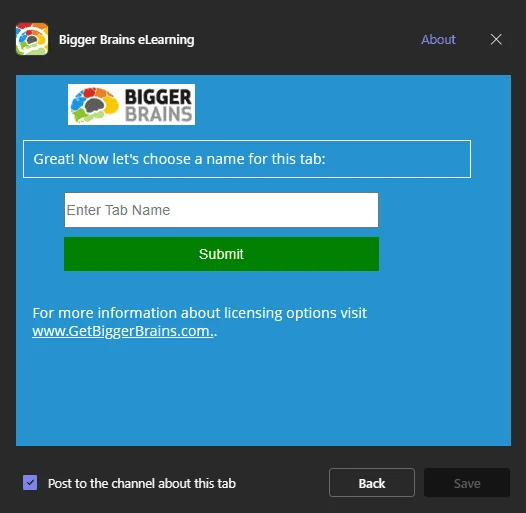Uncheck the purple post-to-channel checkbox

(x=30, y=482)
